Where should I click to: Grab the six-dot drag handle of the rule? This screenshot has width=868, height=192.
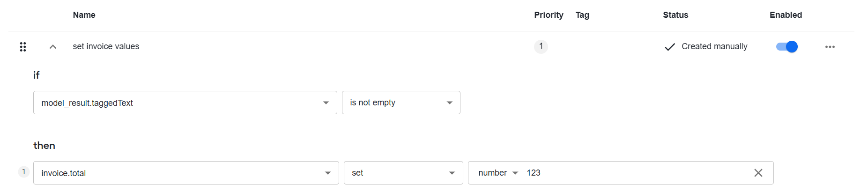(x=23, y=47)
